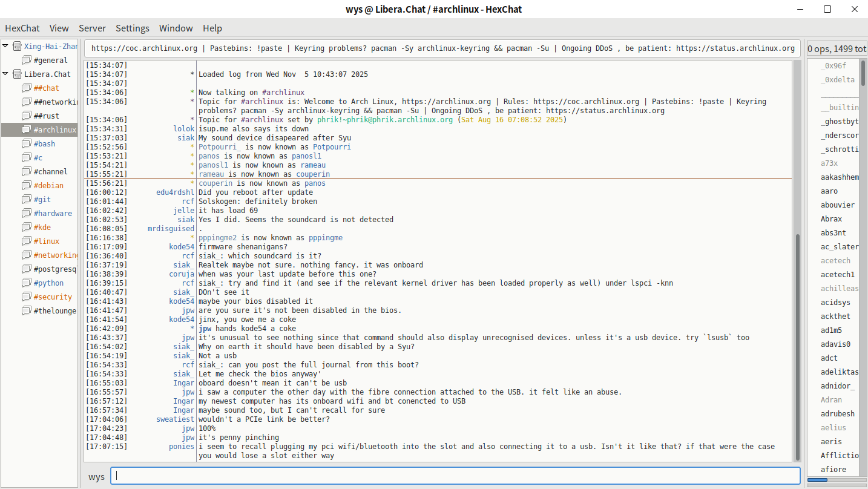Viewport: 868px width, 489px height.
Task: Open the Window menu
Action: pos(176,28)
